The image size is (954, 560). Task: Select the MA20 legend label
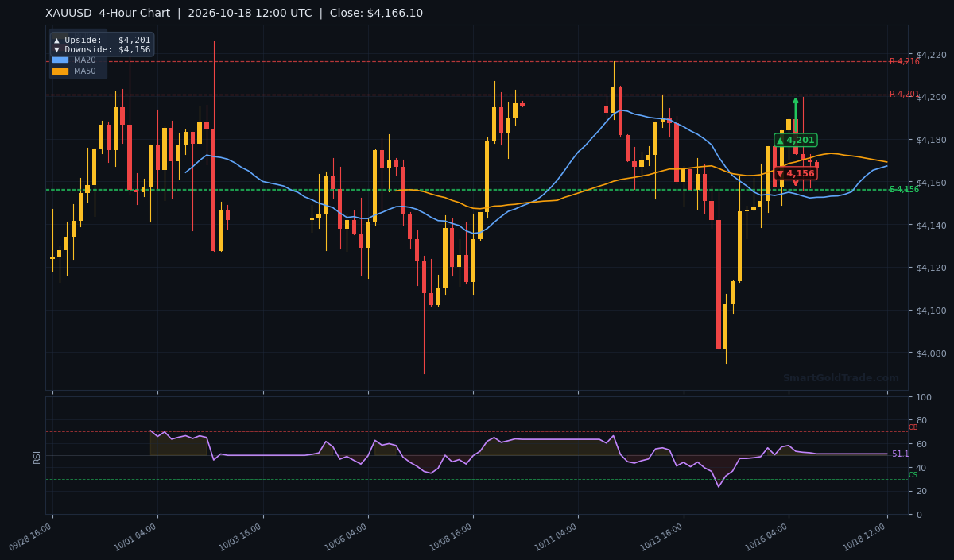point(84,60)
